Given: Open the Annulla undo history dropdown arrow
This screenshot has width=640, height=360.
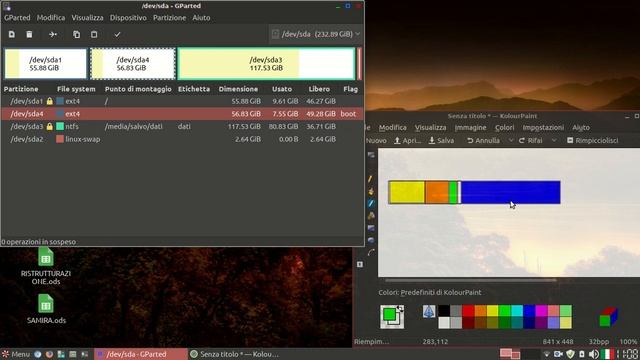Looking at the screenshot, I should pyautogui.click(x=511, y=140).
